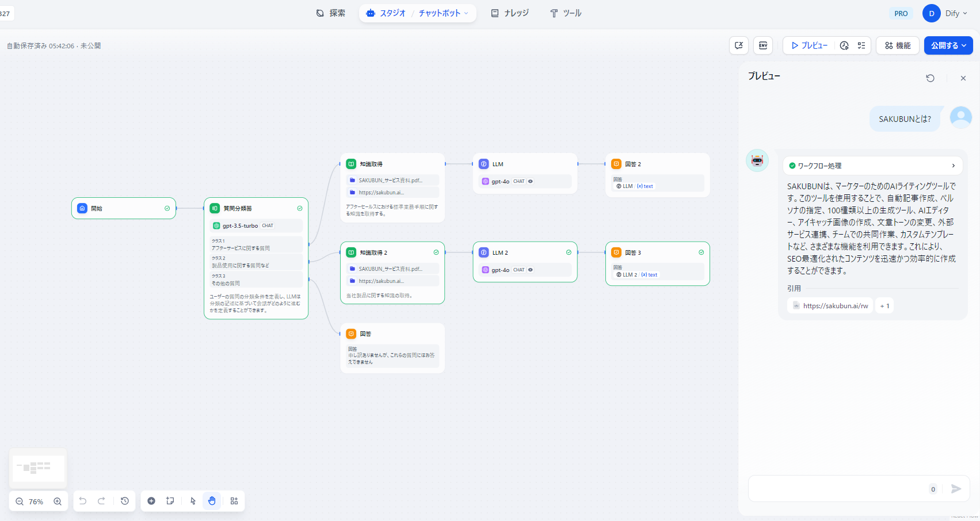Click LLM text variable in 回答 2
Image resolution: width=980 pixels, height=521 pixels.
635,186
